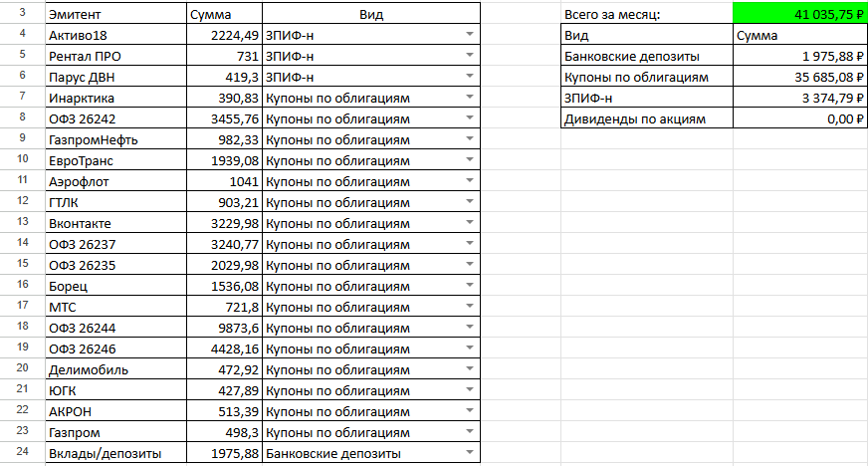
Task: Select the amount 2029,98
Action: [x=225, y=265]
